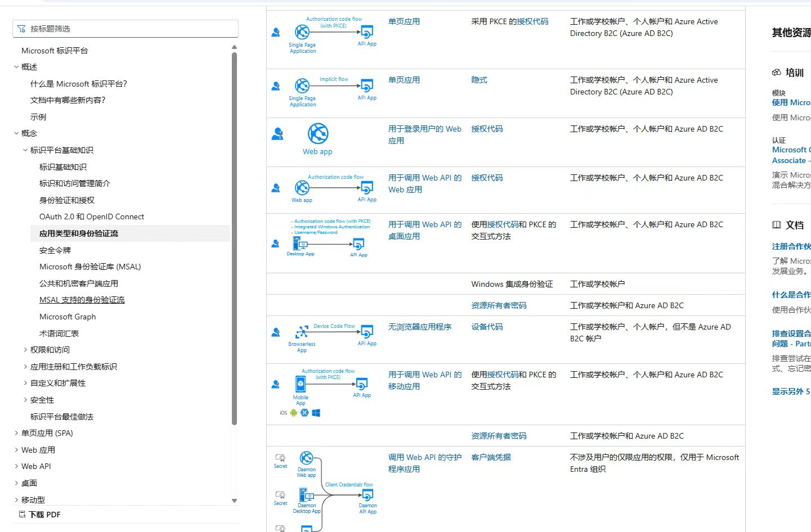Click 资源所有者密码 link in desktop app row
This screenshot has height=532, width=811.
[499, 305]
